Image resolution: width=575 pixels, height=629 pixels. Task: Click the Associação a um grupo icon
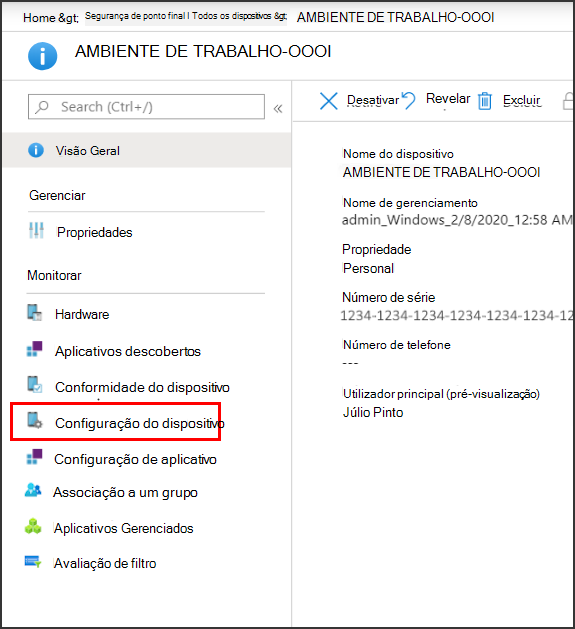click(33, 490)
